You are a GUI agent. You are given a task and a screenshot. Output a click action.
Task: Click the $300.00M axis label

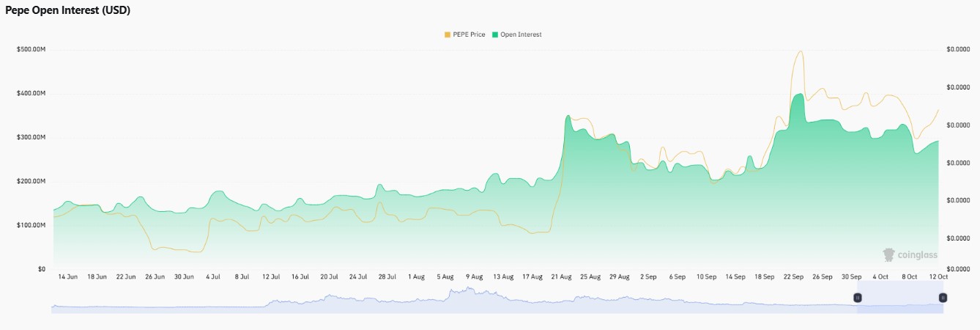[x=31, y=137]
